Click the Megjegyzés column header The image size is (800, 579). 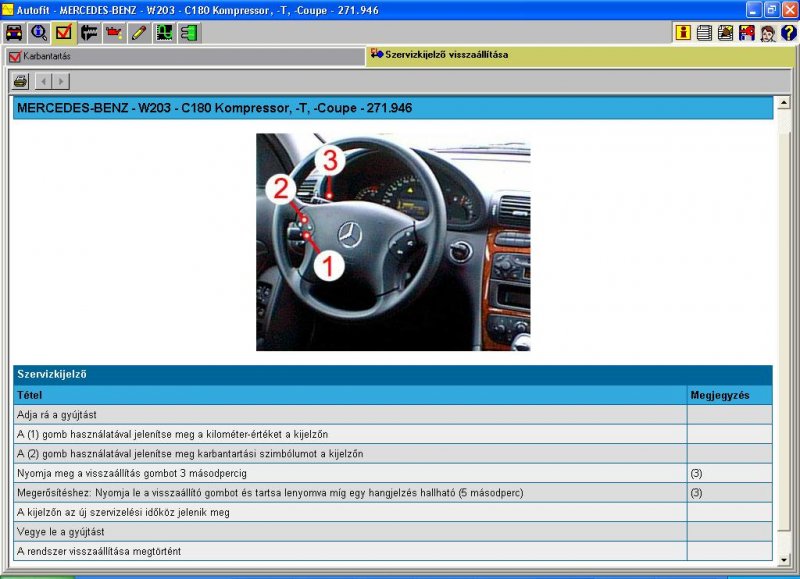(x=730, y=395)
